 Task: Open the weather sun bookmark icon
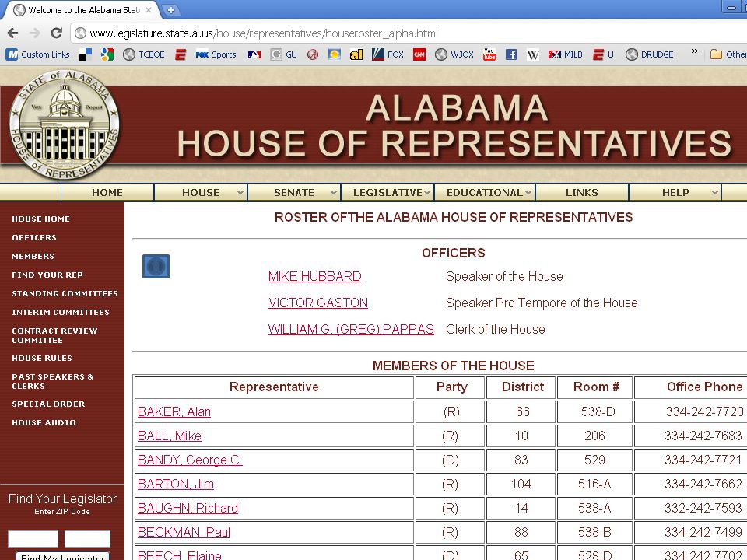tap(335, 54)
